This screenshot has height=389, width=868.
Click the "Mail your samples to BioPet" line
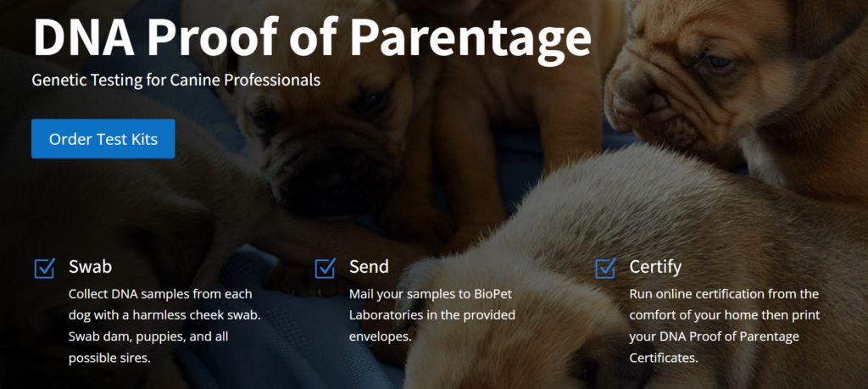(431, 293)
